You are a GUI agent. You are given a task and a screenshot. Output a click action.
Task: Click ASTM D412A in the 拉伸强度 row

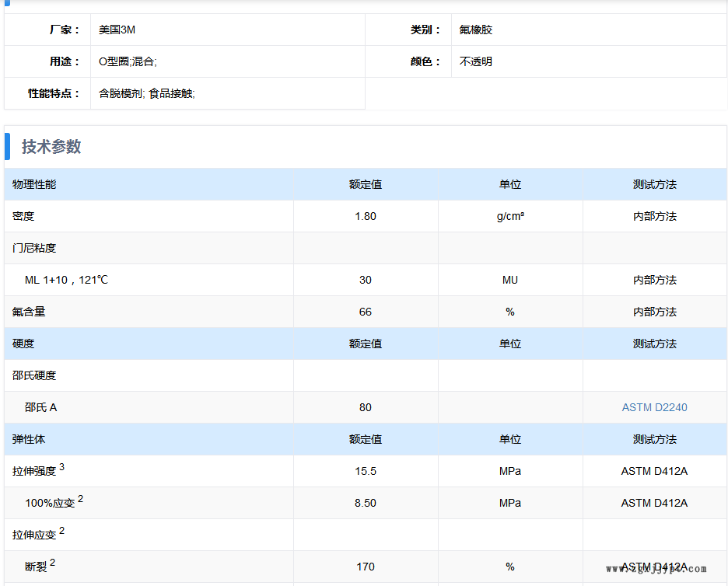click(x=654, y=471)
